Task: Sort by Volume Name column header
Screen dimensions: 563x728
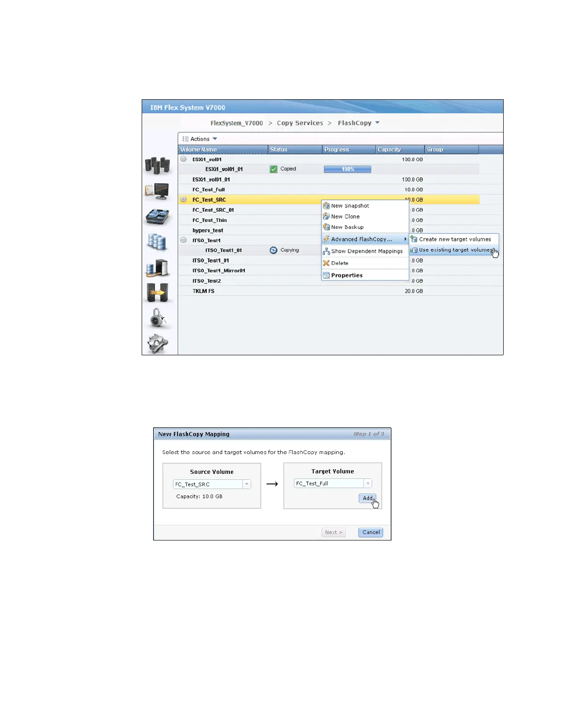Action: tap(223, 149)
